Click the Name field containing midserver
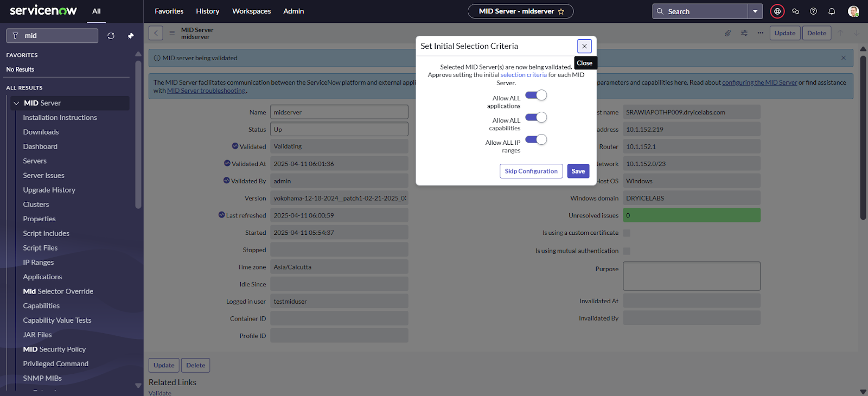 [339, 112]
